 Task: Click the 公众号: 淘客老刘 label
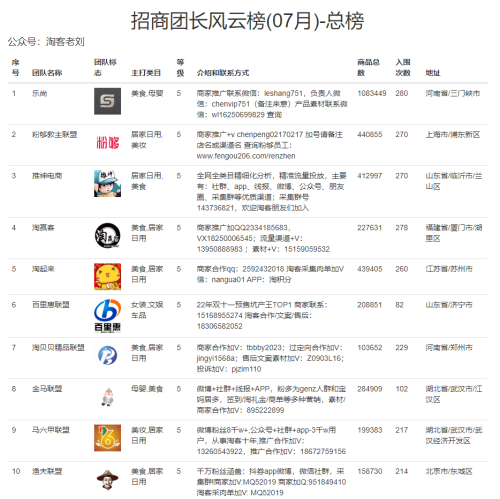46,42
